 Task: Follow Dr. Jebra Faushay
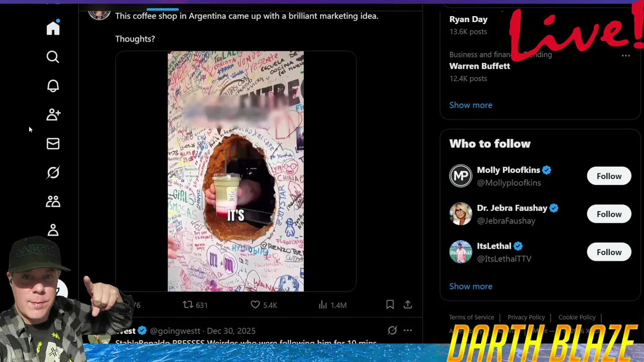[x=609, y=214]
